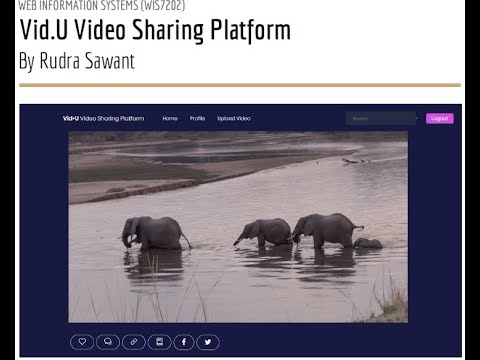Go to the Home page
Screen dimensions: 480x360
click(x=170, y=118)
